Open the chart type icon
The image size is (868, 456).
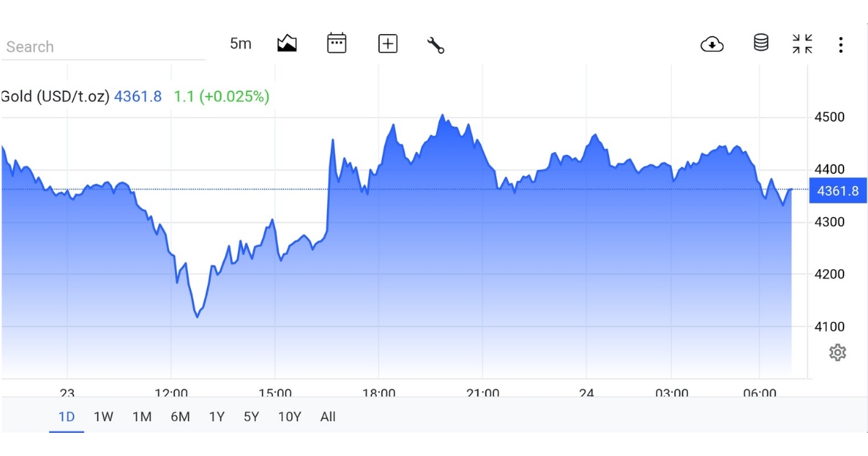click(287, 43)
